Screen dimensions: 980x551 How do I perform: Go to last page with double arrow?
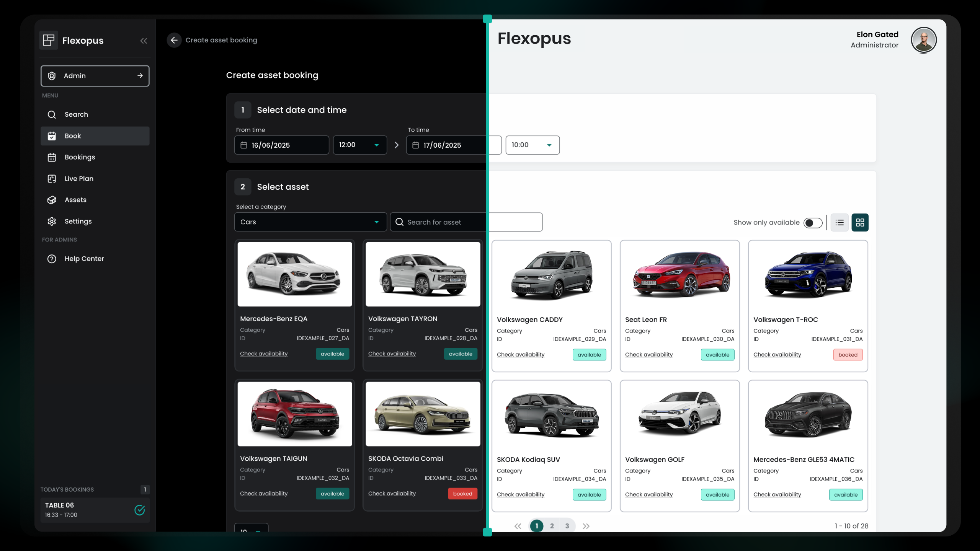coord(586,526)
